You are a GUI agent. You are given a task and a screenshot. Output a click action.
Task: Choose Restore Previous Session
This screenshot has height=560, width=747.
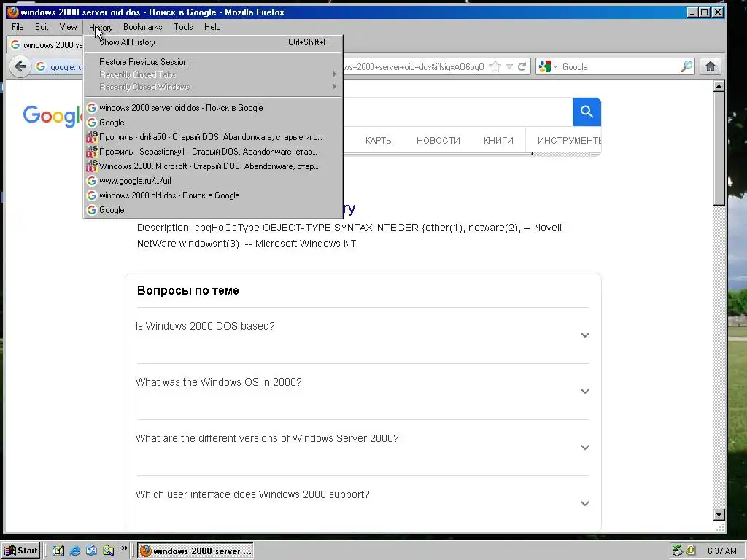213,62
